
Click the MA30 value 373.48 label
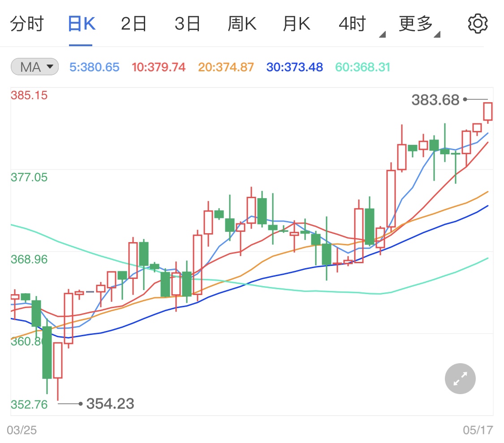pyautogui.click(x=294, y=66)
